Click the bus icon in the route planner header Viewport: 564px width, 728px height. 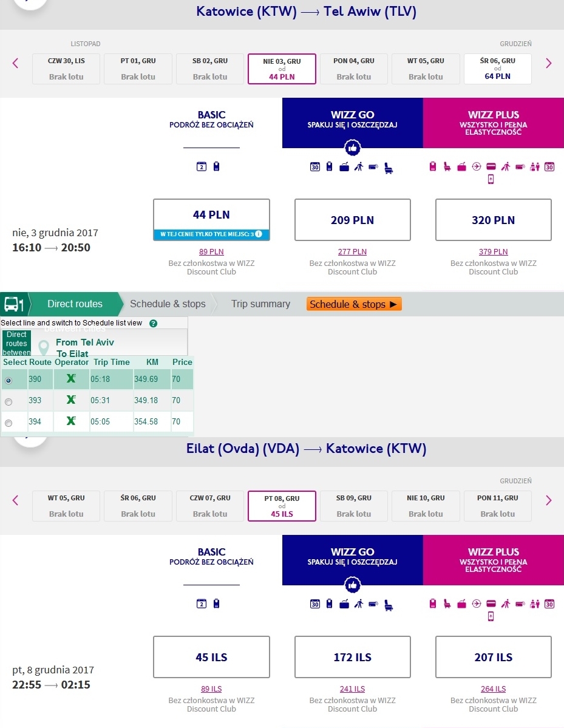(x=14, y=305)
